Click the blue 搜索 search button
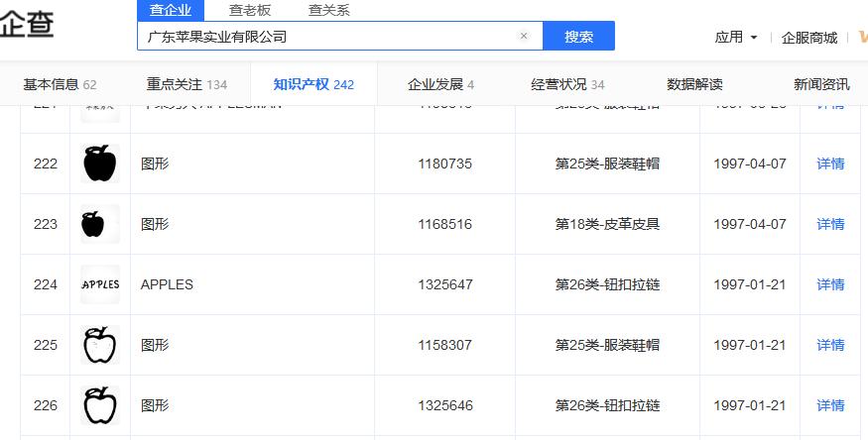The height and width of the screenshot is (440, 868). click(578, 36)
